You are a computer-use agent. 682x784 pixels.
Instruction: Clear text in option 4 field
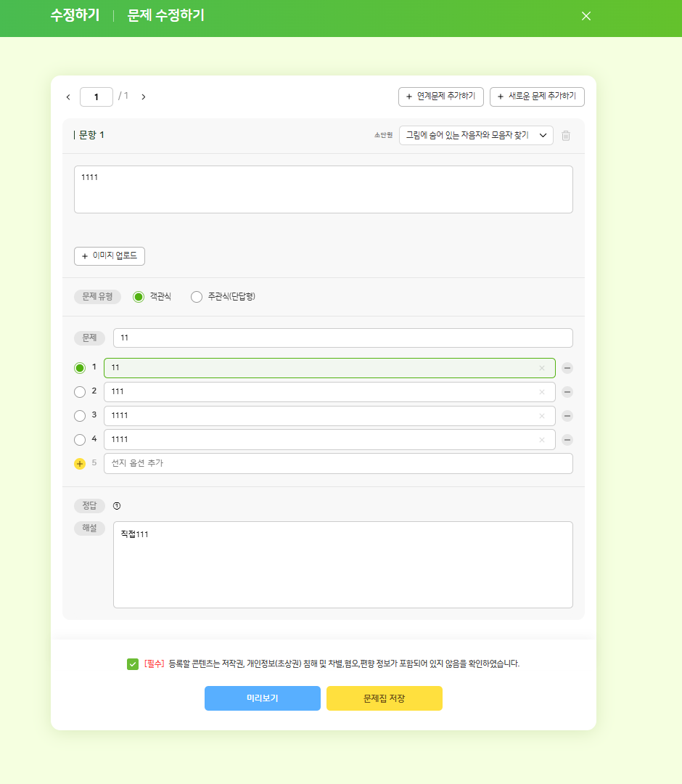pos(541,440)
